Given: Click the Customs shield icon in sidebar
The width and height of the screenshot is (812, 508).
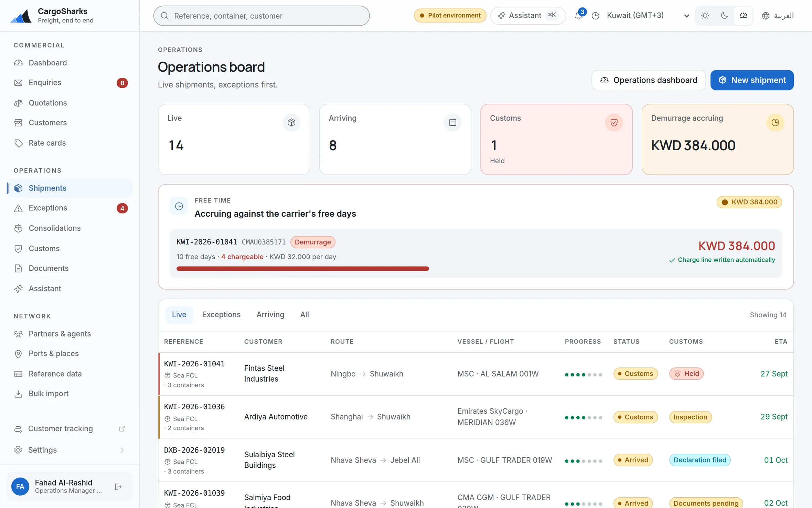Looking at the screenshot, I should [x=19, y=249].
